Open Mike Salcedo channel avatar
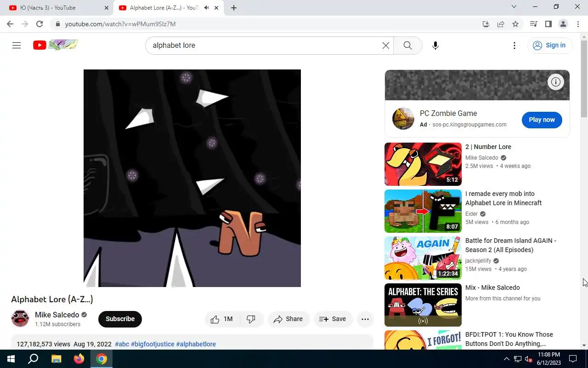 pyautogui.click(x=20, y=318)
